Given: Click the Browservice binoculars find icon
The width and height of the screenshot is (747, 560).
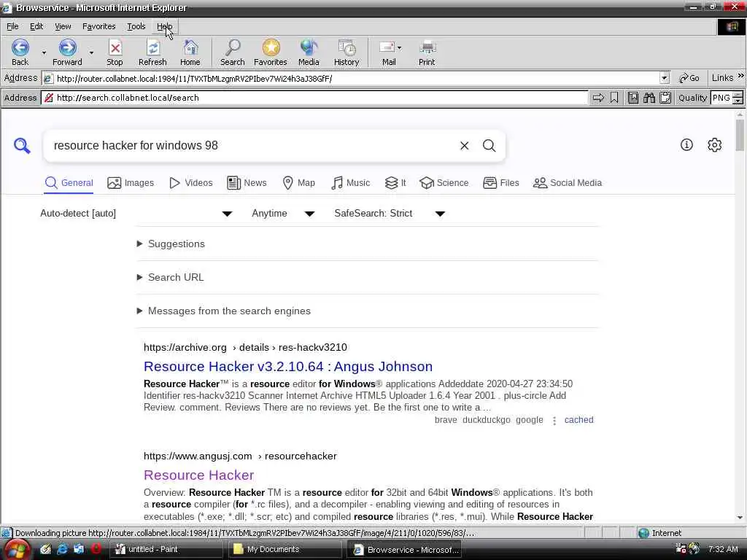Looking at the screenshot, I should (x=649, y=98).
